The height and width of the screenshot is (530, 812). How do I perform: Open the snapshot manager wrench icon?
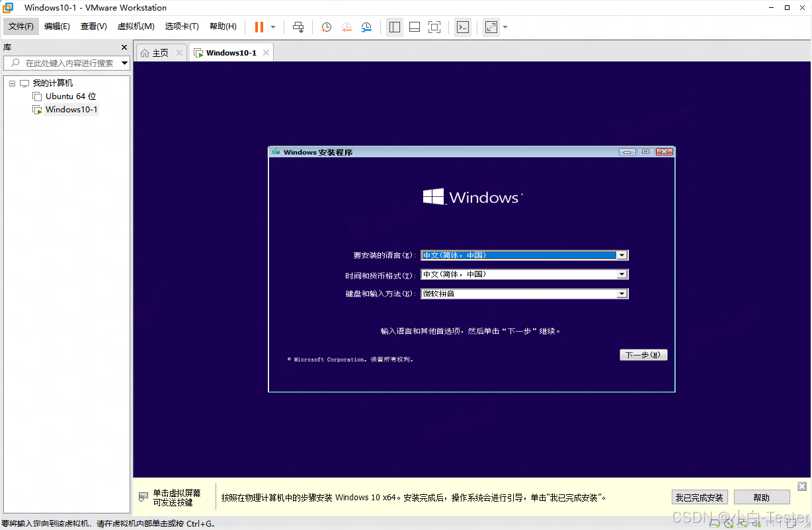366,27
